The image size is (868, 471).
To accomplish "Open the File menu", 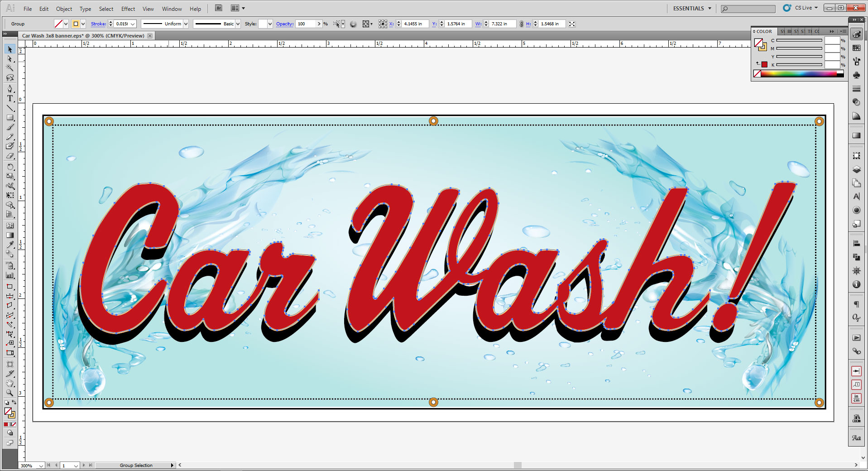I will (x=28, y=9).
